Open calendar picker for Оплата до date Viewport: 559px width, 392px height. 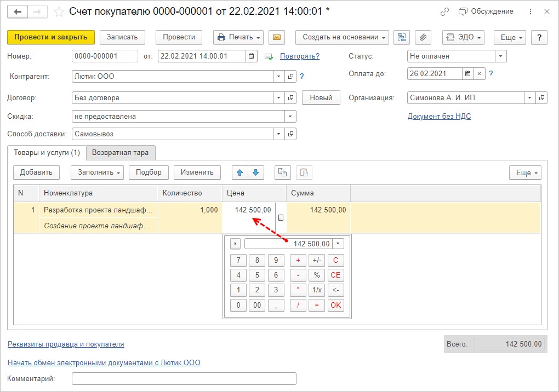pos(467,73)
